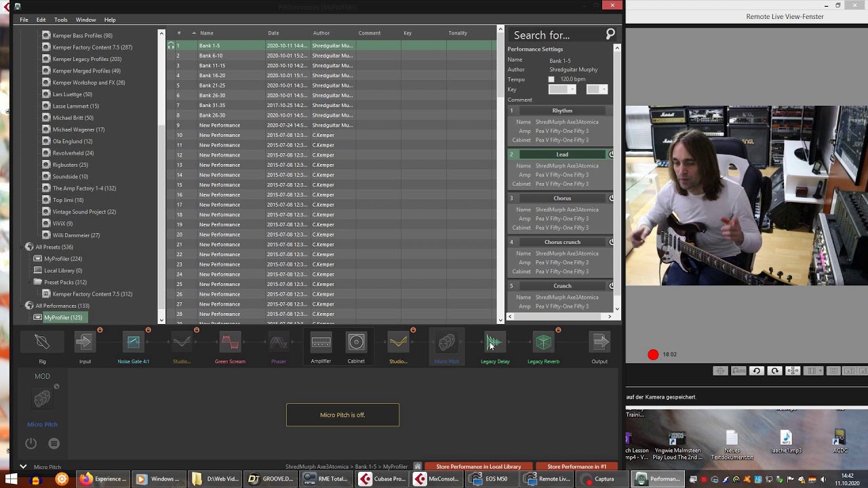Collapse the All Presets tree node
Image resolution: width=868 pixels, height=488 pixels.
point(21,247)
